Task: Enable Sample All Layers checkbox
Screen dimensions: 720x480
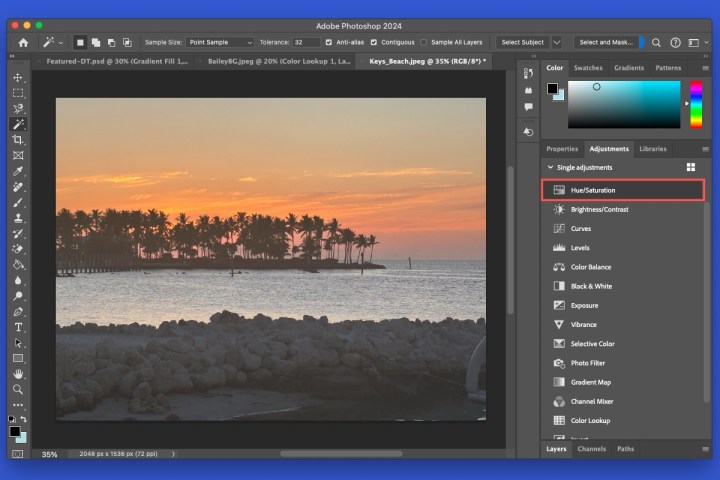Action: pyautogui.click(x=424, y=43)
